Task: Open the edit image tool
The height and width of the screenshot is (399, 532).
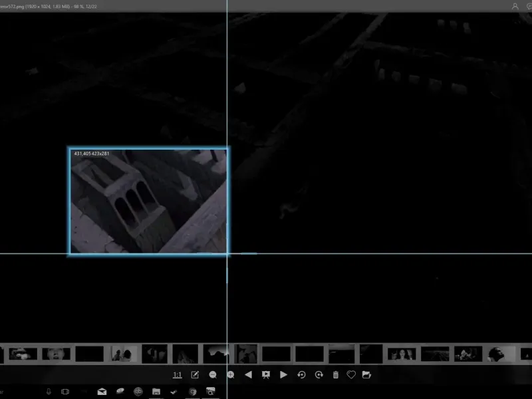Action: (195, 375)
